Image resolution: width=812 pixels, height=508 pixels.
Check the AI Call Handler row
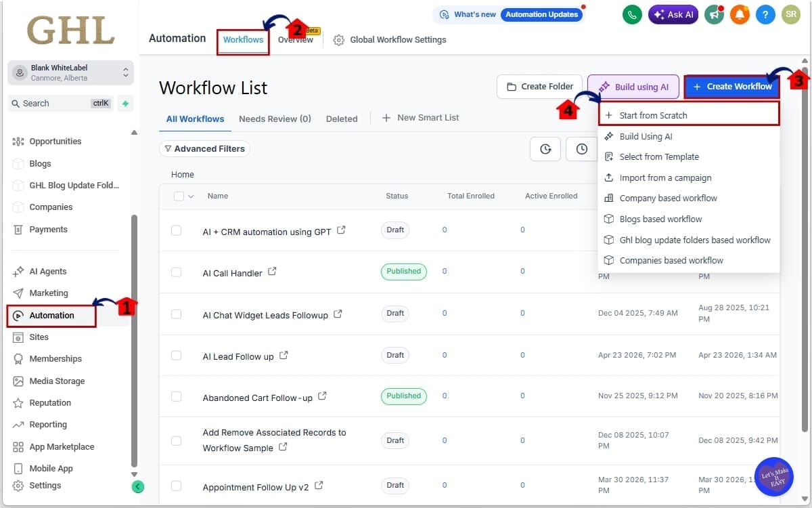[176, 272]
